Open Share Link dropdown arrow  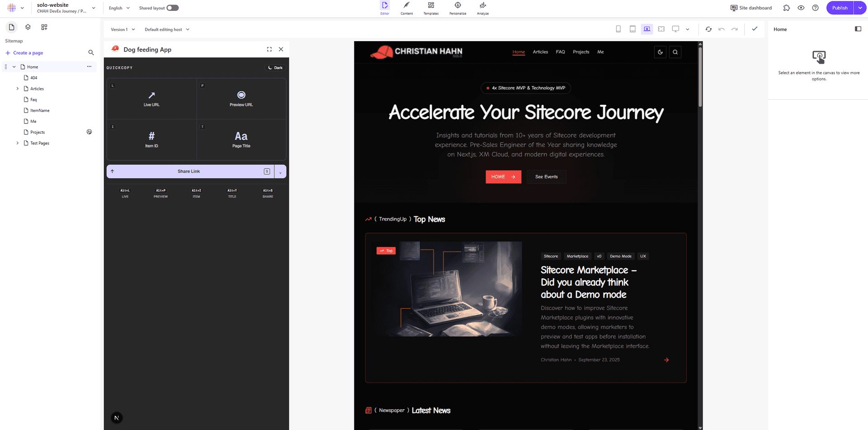pos(280,172)
